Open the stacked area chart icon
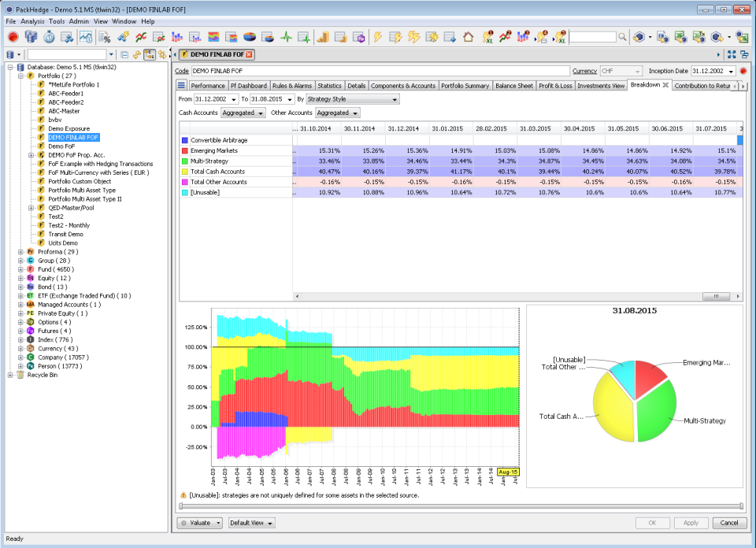Image resolution: width=756 pixels, height=548 pixels. pyautogui.click(x=213, y=37)
